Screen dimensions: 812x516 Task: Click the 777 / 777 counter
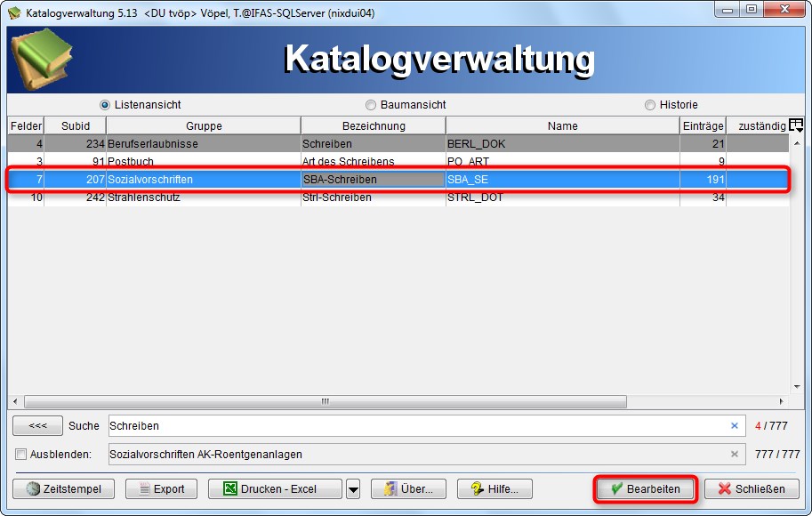776,455
